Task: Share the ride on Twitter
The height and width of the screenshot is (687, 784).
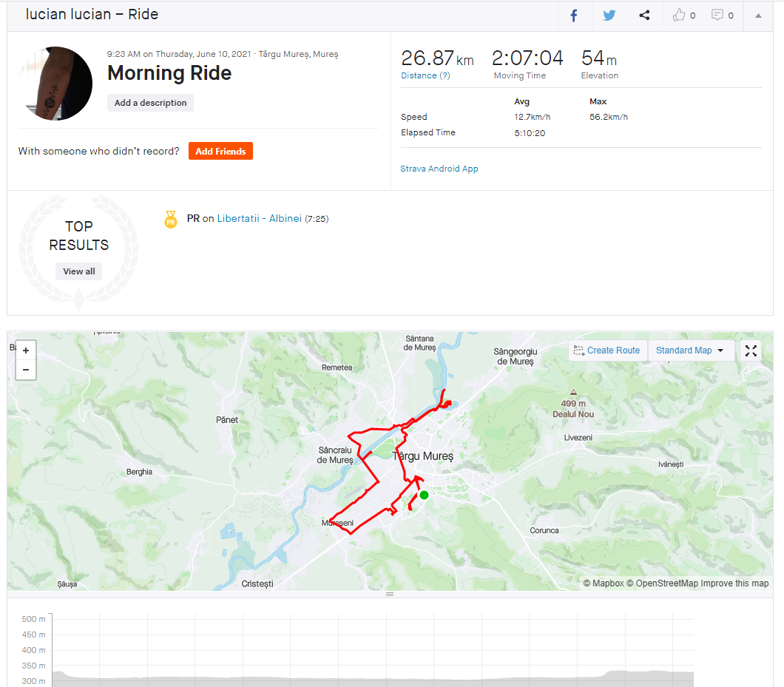Action: pyautogui.click(x=609, y=16)
